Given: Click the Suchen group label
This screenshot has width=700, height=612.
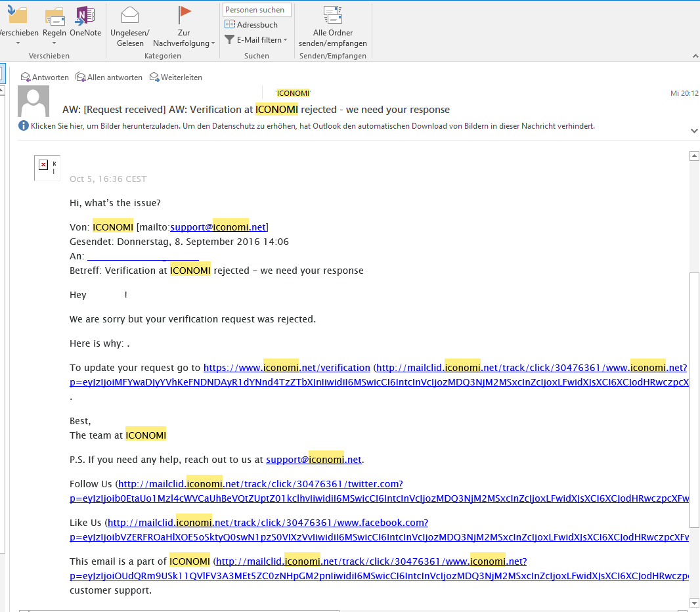Looking at the screenshot, I should 257,56.
